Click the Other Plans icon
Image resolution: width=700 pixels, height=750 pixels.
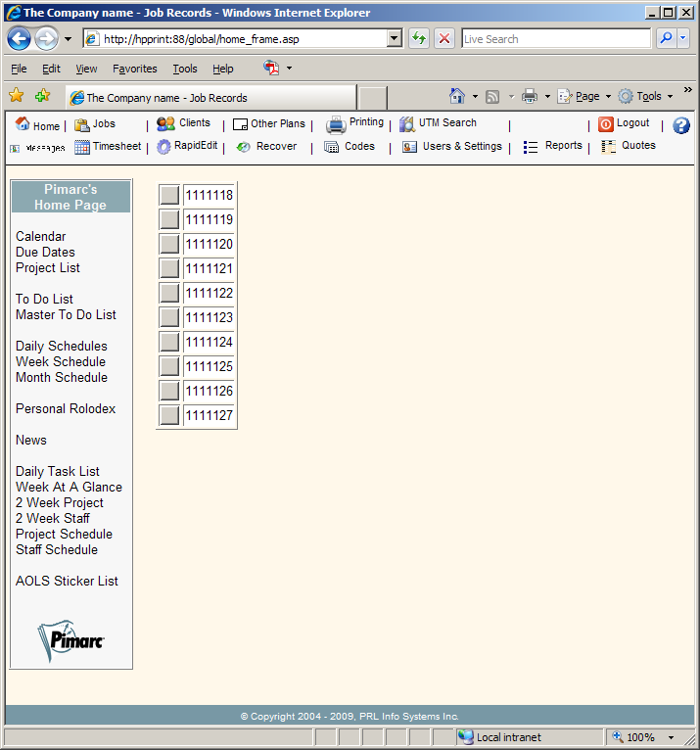pos(240,124)
